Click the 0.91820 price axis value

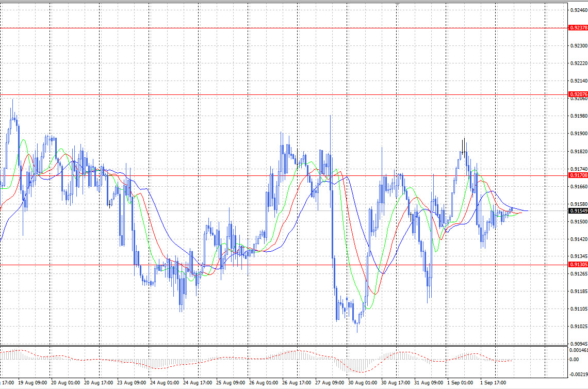[579, 152]
